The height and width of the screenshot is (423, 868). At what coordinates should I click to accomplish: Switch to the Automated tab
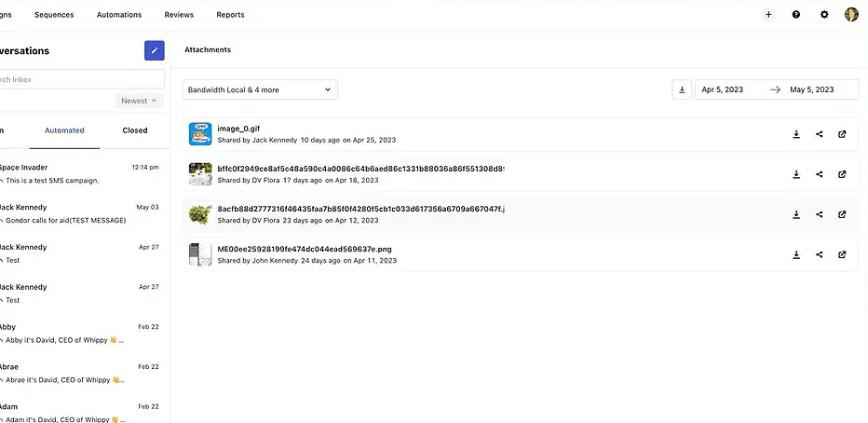click(x=64, y=130)
